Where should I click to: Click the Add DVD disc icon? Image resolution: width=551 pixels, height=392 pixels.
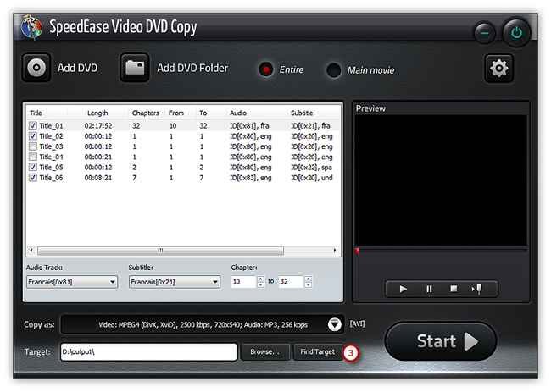click(x=36, y=68)
